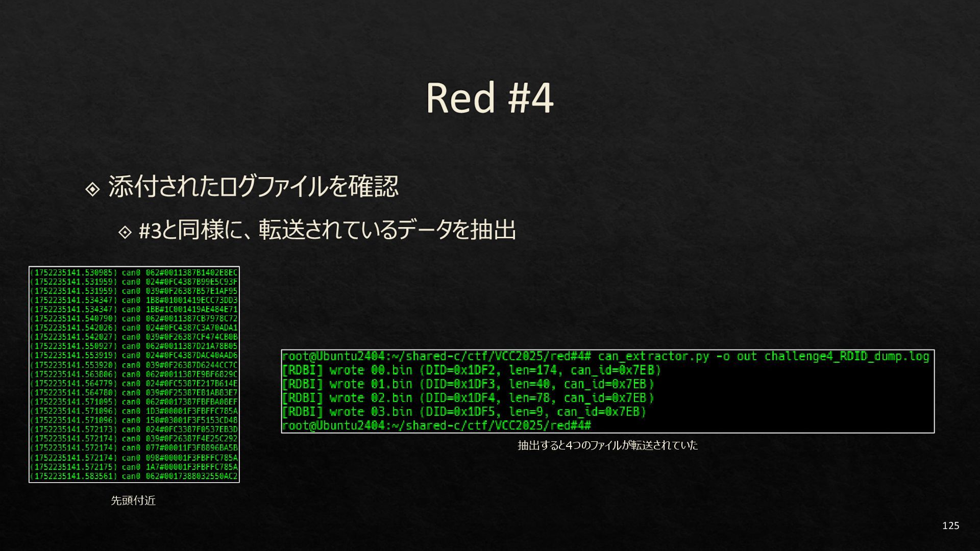980x551 pixels.
Task: Click the terminal output screenshot
Action: click(607, 391)
